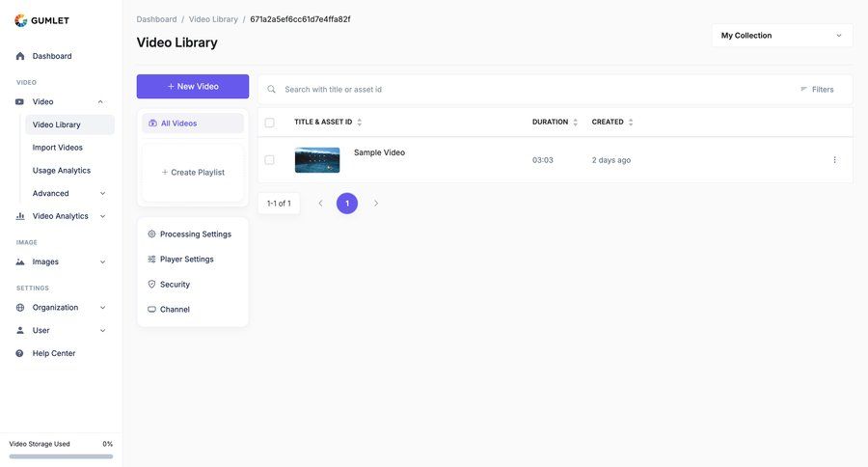Click the Filters lines icon
Viewport: 868px width, 467px height.
point(803,89)
